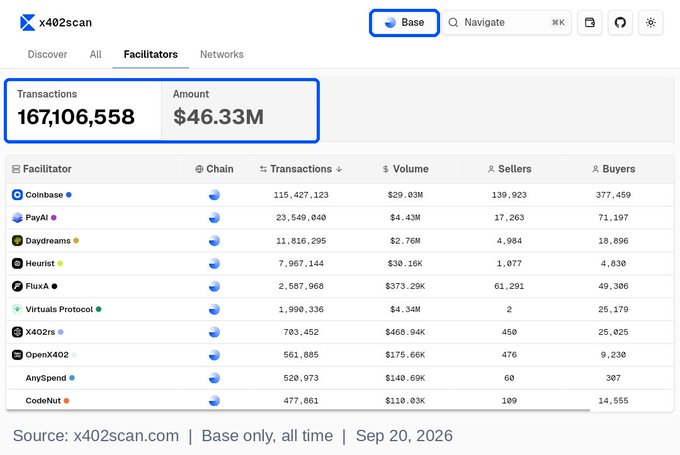Click Base chain icon in AnySpend row
The width and height of the screenshot is (680, 455).
[x=214, y=378]
